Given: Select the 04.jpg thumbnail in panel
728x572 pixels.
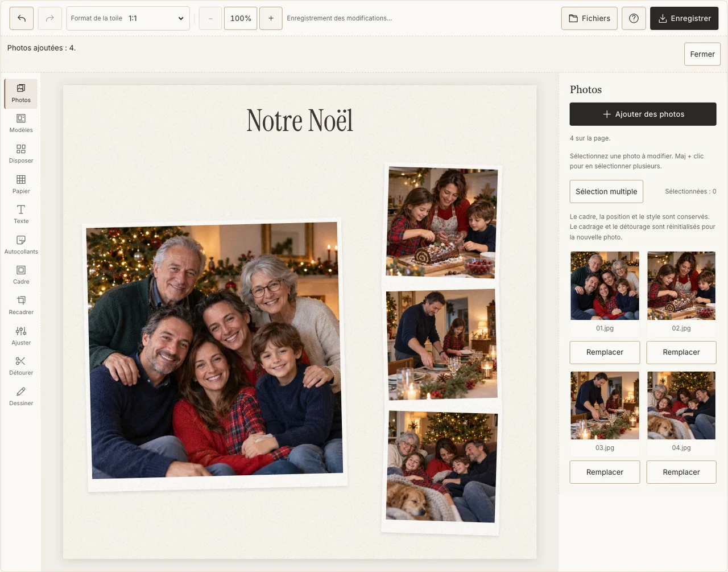Looking at the screenshot, I should point(681,405).
